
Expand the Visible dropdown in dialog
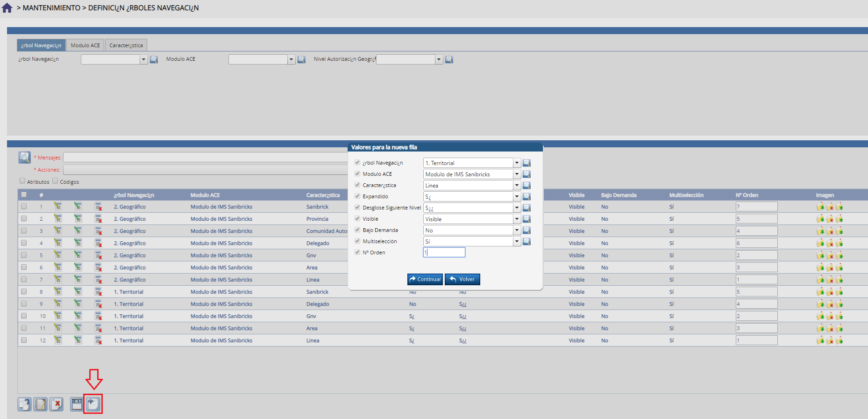(517, 219)
